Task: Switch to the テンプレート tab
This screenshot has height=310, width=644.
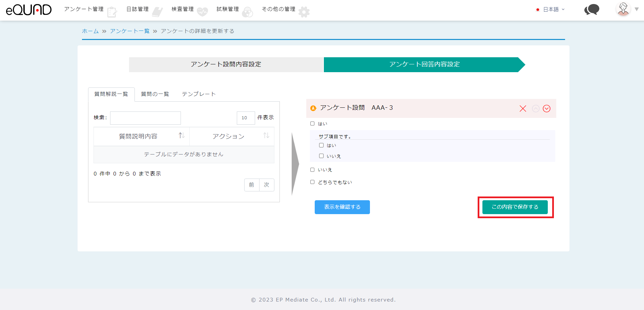Action: coord(199,94)
